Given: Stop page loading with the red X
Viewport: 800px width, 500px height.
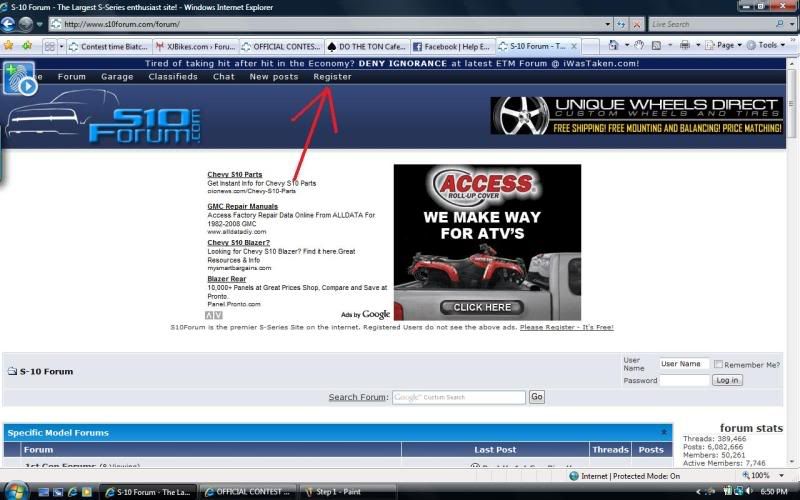Looking at the screenshot, I should (637, 24).
